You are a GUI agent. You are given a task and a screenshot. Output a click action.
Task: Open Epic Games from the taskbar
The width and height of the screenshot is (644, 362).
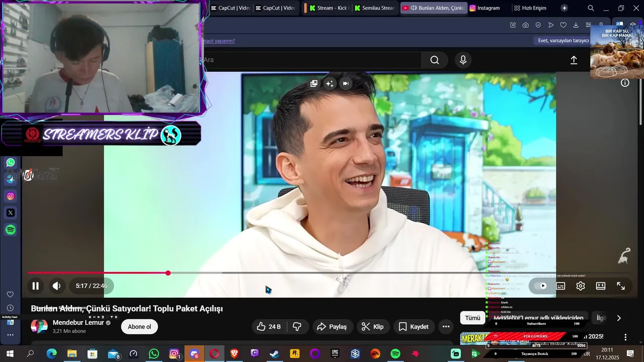pos(335,354)
